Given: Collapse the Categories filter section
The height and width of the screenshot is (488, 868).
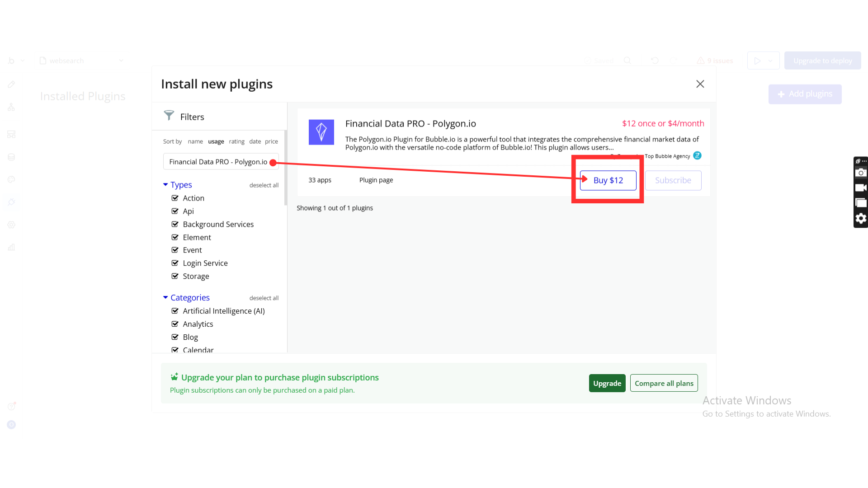Looking at the screenshot, I should point(165,297).
